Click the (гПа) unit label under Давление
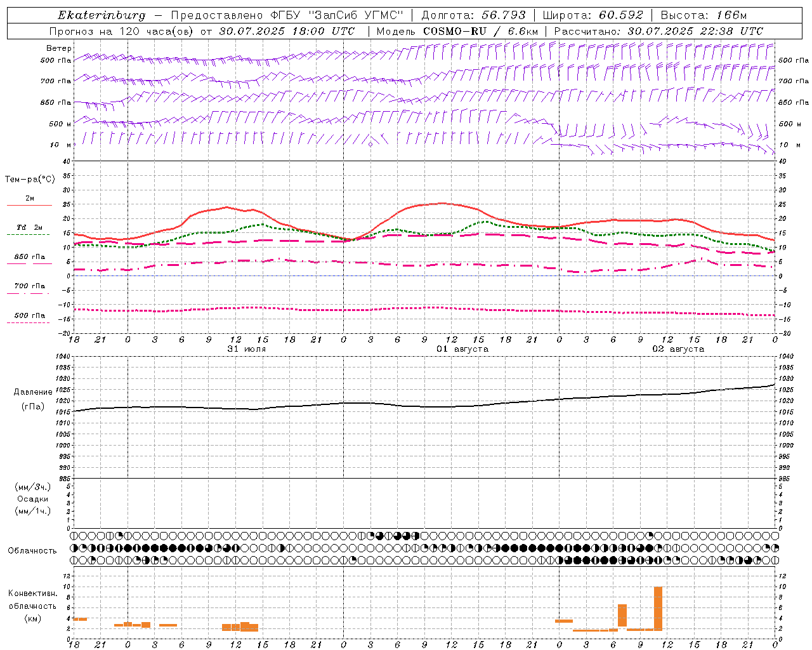812x650 pixels. (x=32, y=406)
